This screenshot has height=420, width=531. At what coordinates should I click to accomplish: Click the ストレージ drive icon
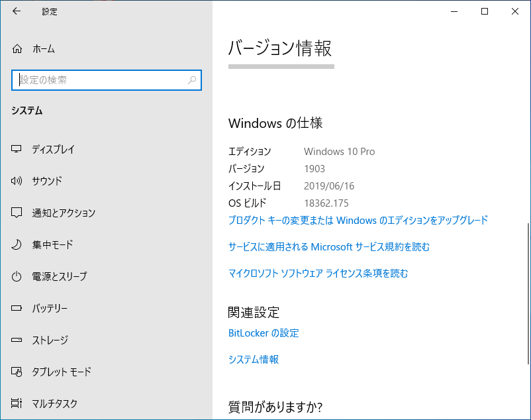click(17, 340)
